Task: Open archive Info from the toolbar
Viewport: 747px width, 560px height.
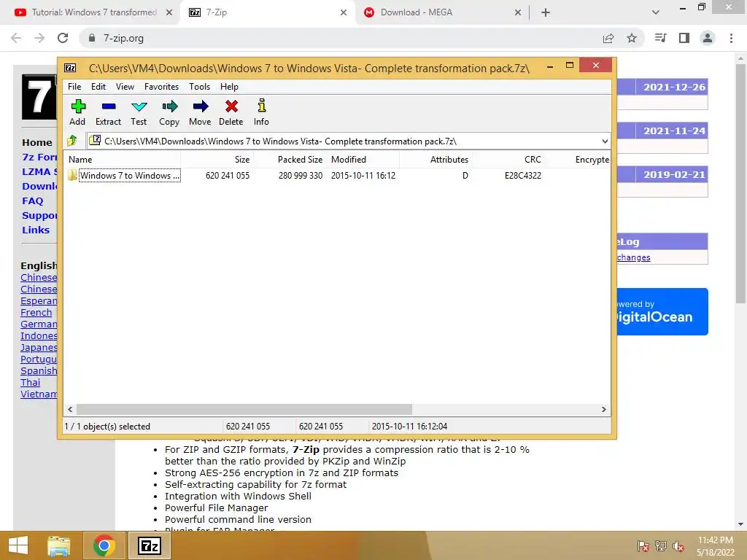Action: tap(261, 112)
